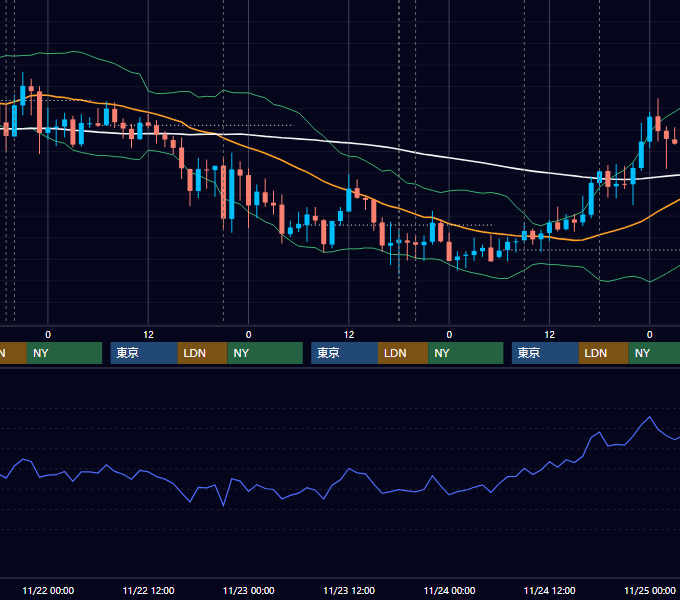Screen dimensions: 680x600
Task: Select the 東京 session block on 11/23
Action: [x=344, y=353]
